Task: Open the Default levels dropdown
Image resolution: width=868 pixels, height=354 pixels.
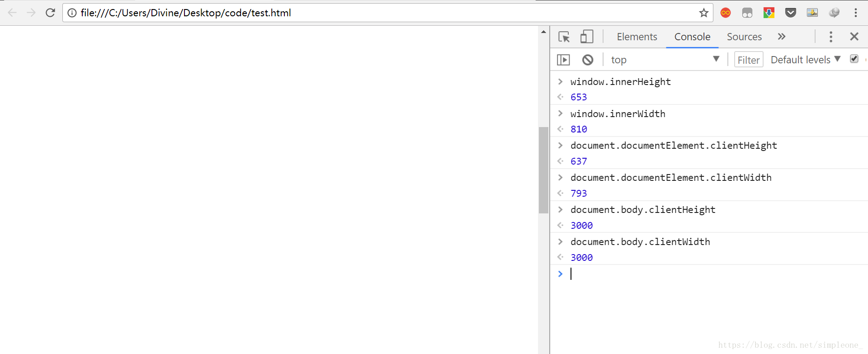Action: click(805, 60)
